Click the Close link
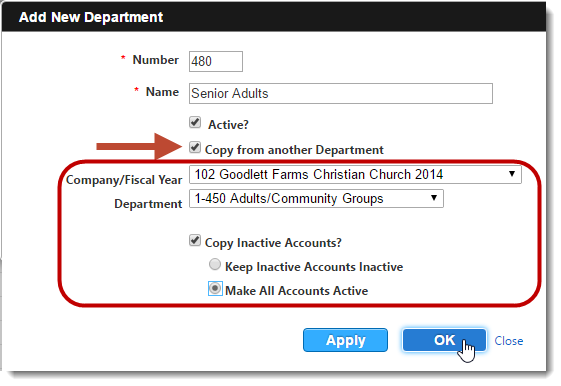 [508, 341]
